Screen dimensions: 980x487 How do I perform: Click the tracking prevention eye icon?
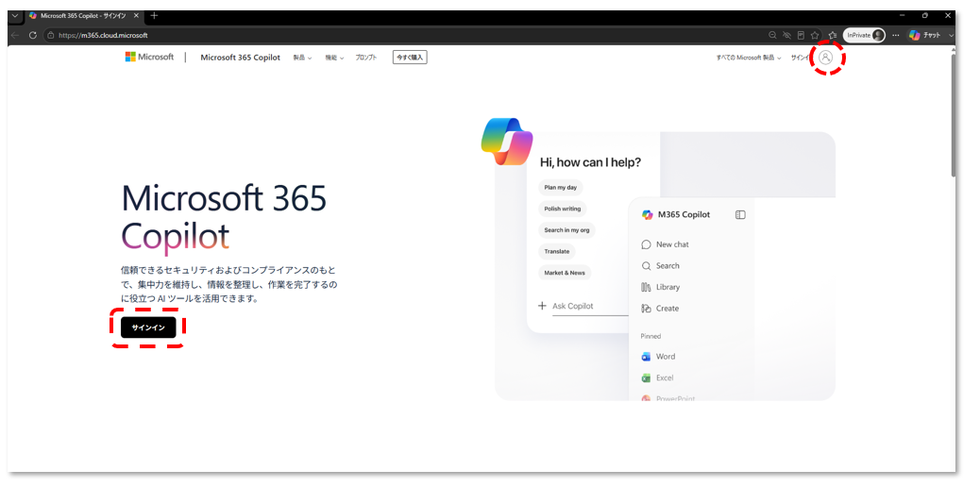tap(786, 36)
